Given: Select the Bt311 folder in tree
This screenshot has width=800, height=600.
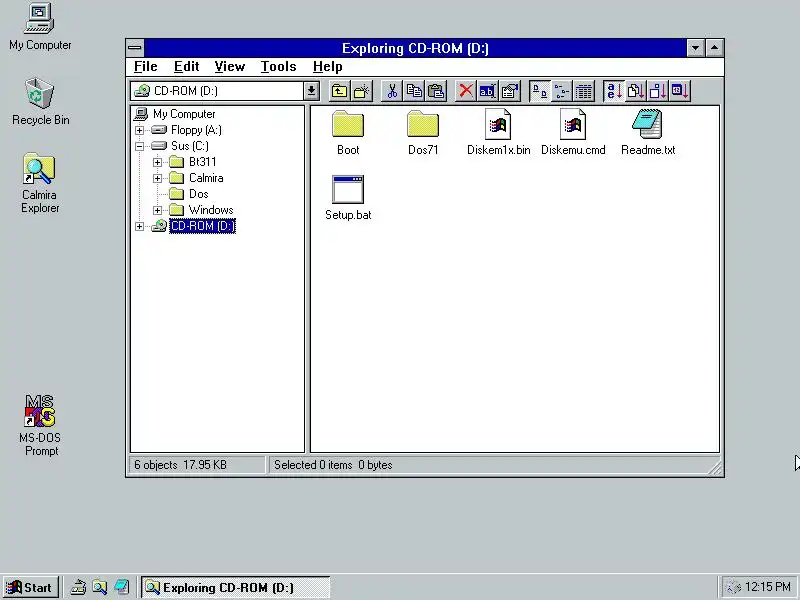Looking at the screenshot, I should point(203,162).
